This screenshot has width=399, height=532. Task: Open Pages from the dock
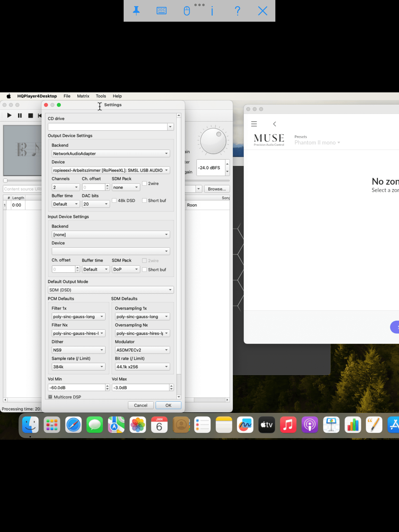click(x=374, y=425)
